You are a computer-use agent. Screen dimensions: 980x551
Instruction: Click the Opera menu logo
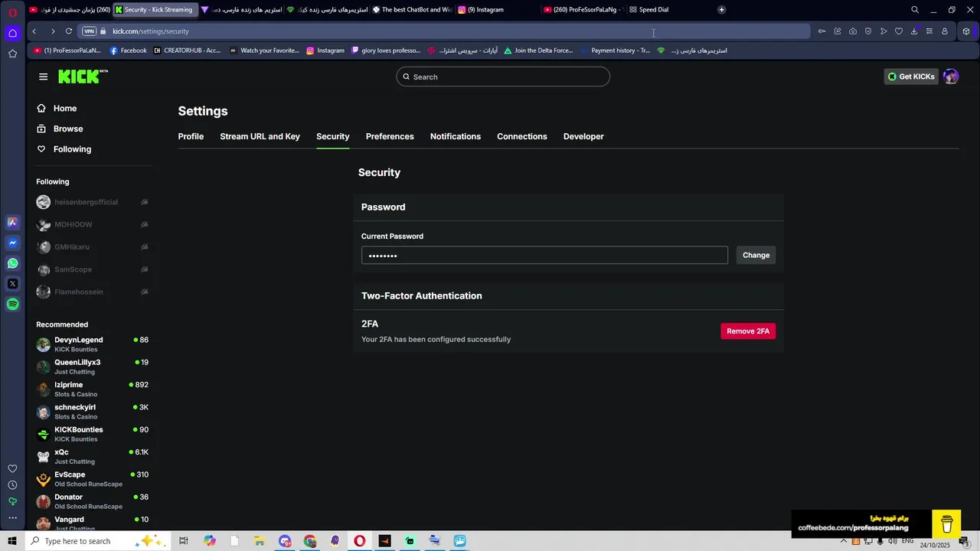coord(12,11)
